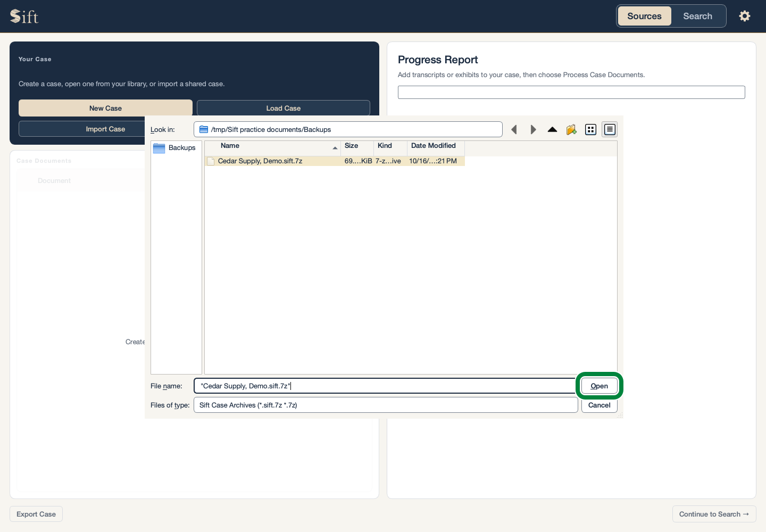Select Cedar Supply, Demo.sift.7z file name
The width and height of the screenshot is (766, 532).
pyautogui.click(x=260, y=161)
